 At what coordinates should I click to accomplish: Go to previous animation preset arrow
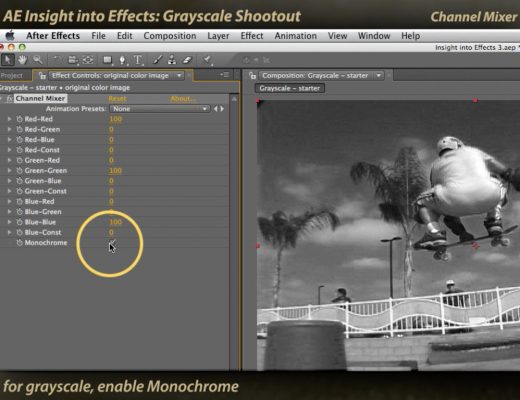(216, 109)
